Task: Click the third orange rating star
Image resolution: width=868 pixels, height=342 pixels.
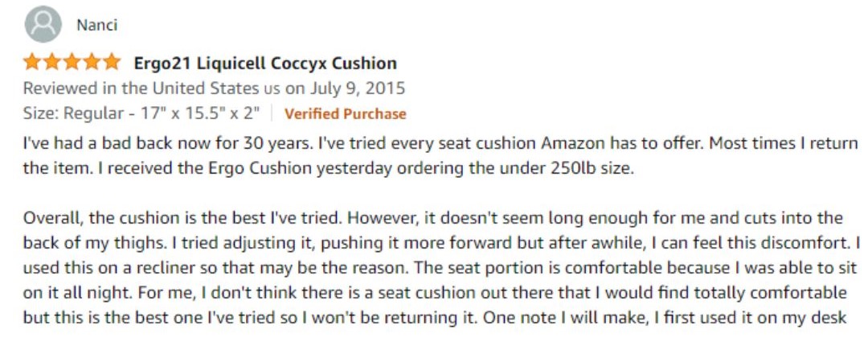Action: (x=72, y=61)
